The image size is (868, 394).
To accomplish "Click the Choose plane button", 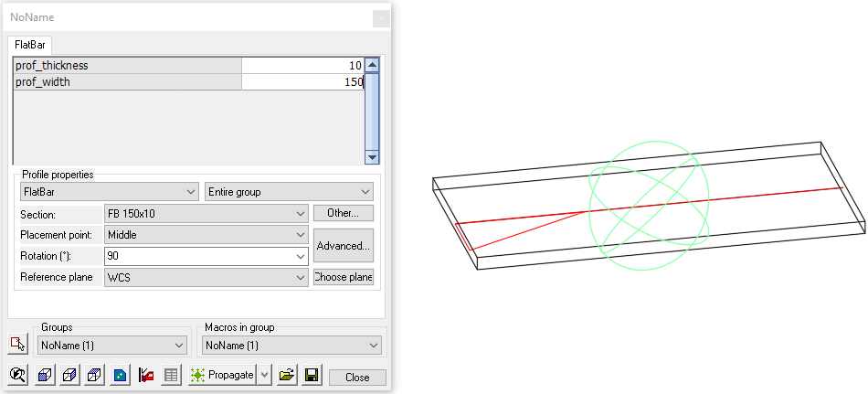I will (x=343, y=277).
